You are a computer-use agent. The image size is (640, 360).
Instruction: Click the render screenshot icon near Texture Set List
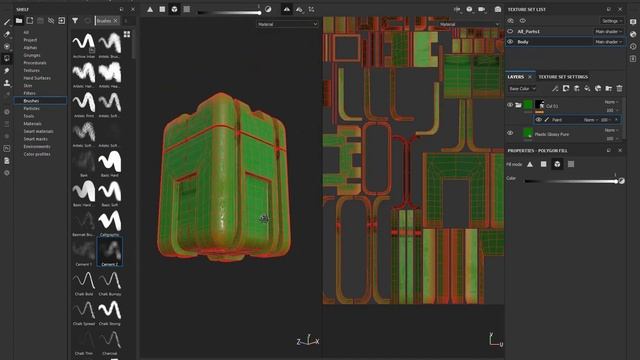point(498,9)
